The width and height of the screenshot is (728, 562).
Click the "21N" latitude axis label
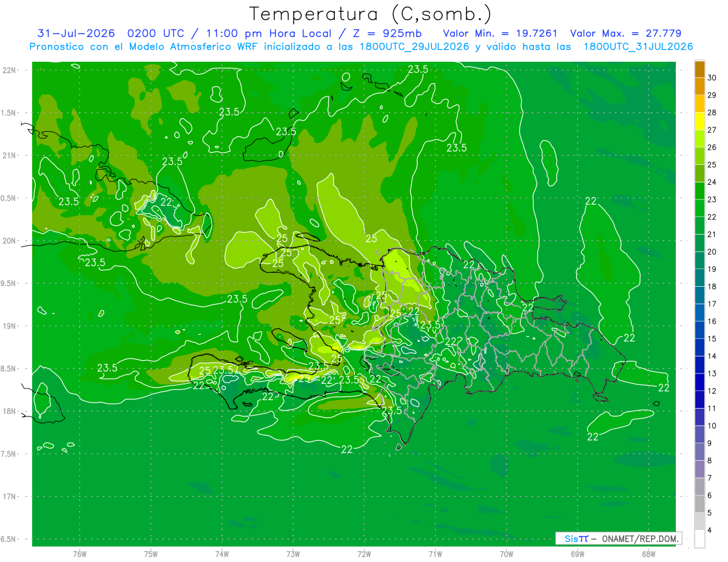click(x=9, y=155)
